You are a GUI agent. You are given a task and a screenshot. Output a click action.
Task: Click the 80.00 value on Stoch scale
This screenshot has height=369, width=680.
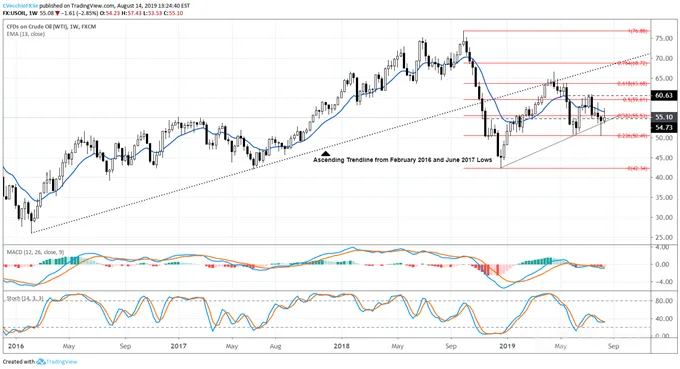(664, 301)
